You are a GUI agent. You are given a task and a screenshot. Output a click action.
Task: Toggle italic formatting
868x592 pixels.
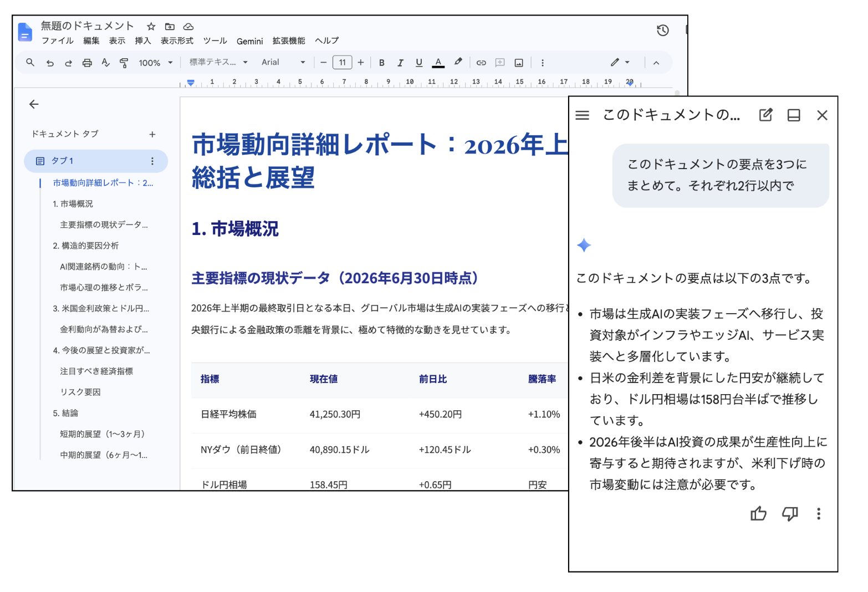pos(400,63)
